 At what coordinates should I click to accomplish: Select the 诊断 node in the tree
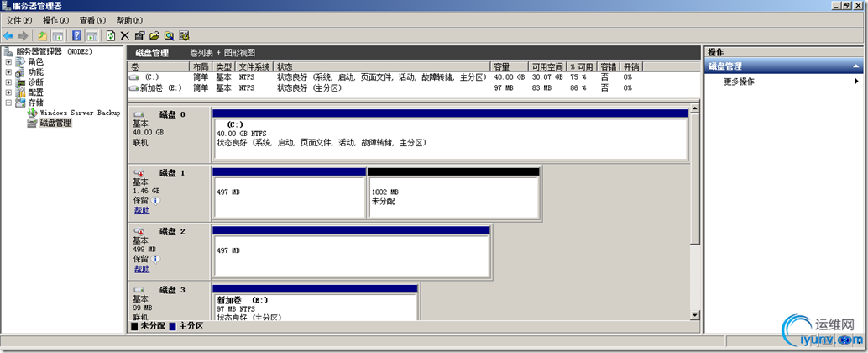35,82
